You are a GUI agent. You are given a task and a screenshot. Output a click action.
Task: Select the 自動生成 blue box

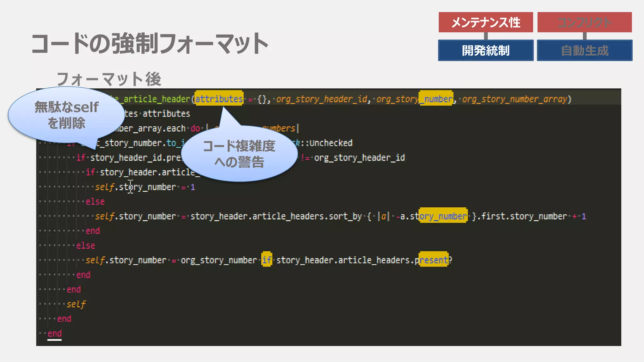[x=585, y=50]
